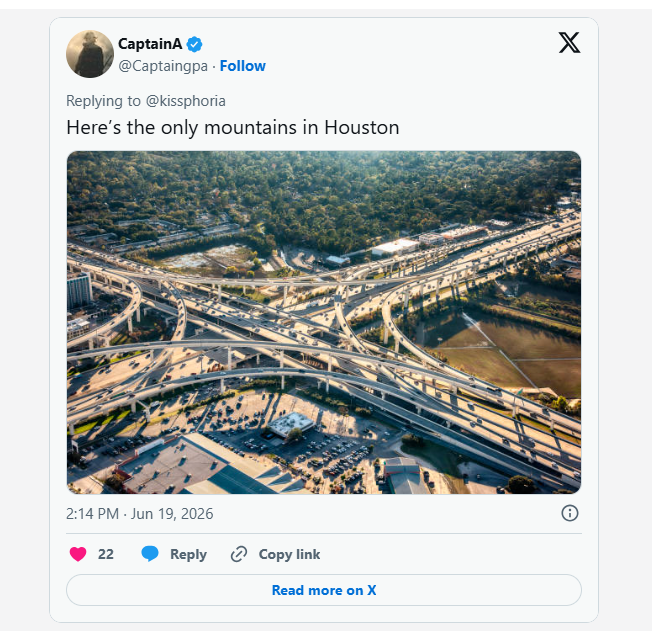Click the like count 22

coord(106,554)
